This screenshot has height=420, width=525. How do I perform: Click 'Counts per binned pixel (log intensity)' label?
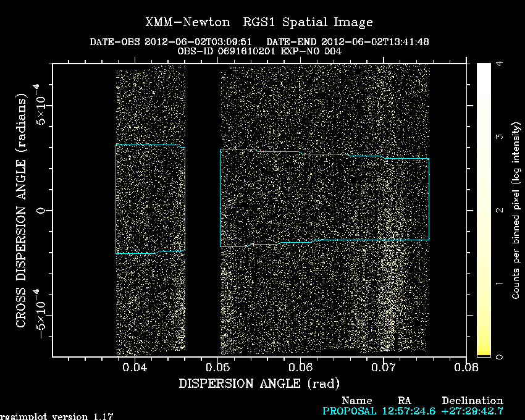click(x=516, y=211)
